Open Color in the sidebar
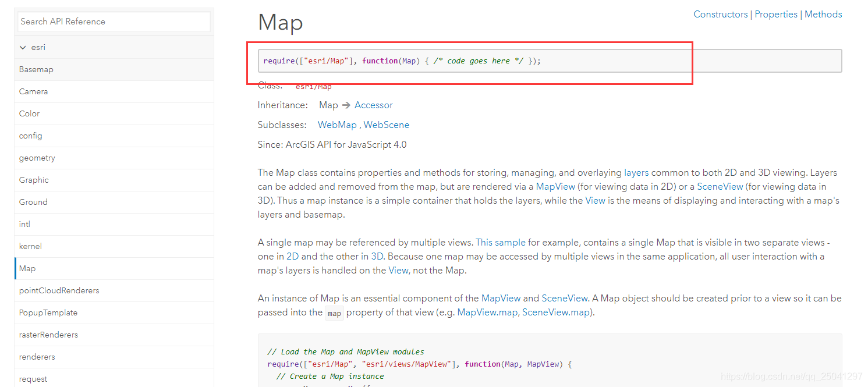The image size is (868, 387). click(114, 113)
